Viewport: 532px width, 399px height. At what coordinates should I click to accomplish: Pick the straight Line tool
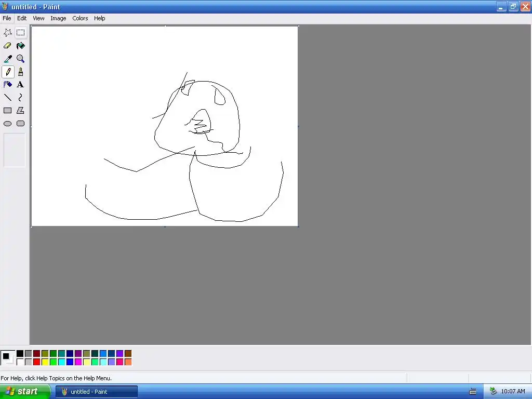(7, 98)
